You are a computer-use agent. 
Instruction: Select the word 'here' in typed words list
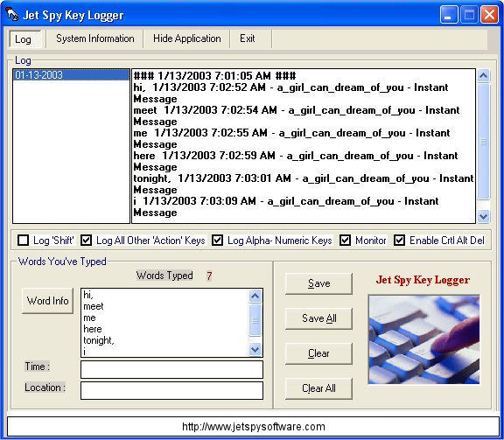point(93,329)
